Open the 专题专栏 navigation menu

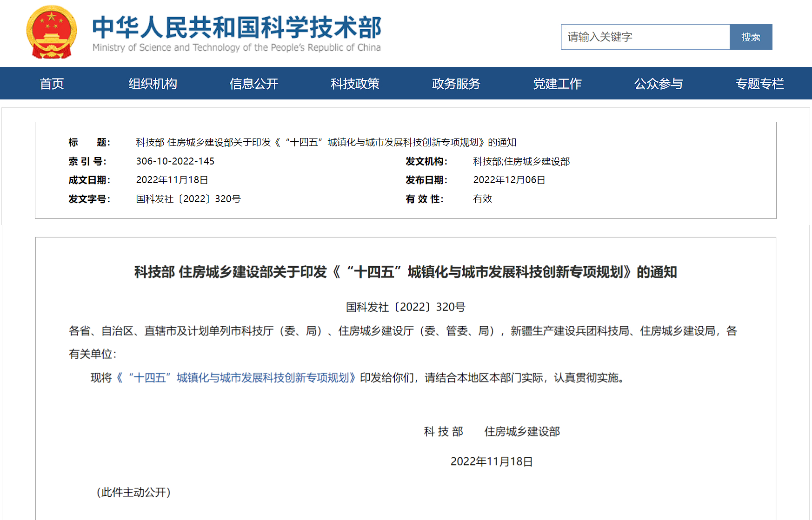pyautogui.click(x=759, y=84)
